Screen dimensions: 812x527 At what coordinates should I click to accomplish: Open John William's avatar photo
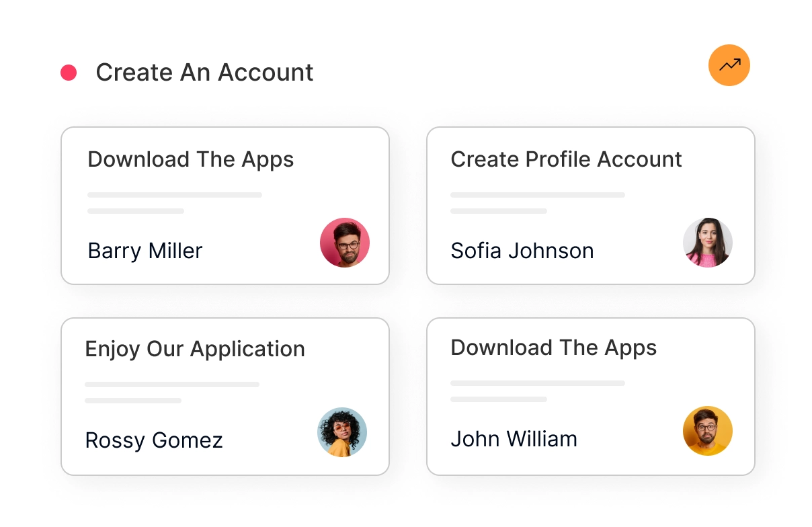click(708, 431)
